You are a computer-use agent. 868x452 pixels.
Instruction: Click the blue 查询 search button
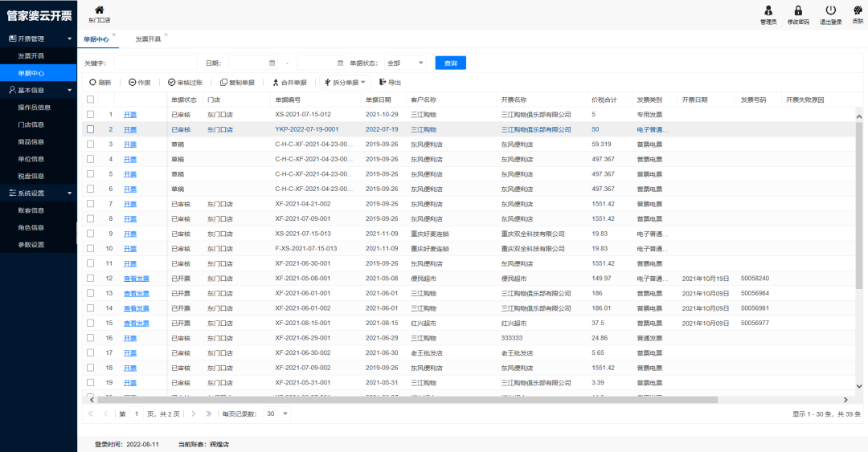pos(451,63)
